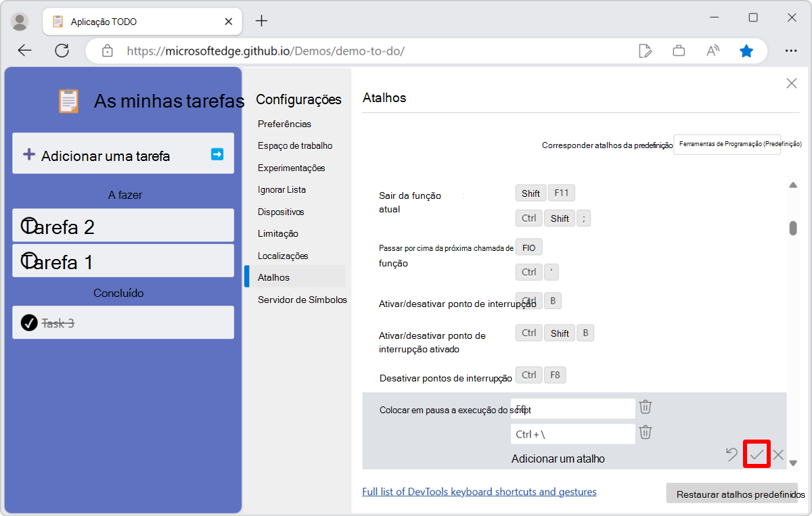812x516 pixels.
Task: Click the Tarefa 1 task text
Action: point(58,262)
